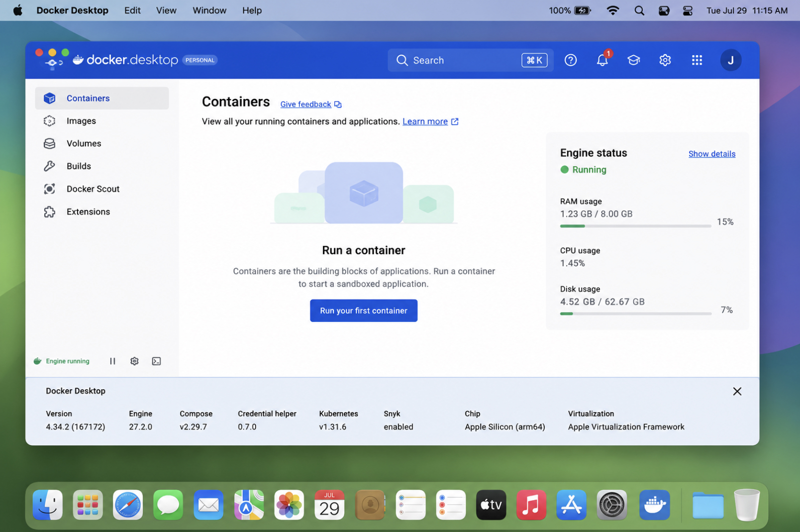This screenshot has width=800, height=532.
Task: Open Settings gear in header
Action: 665,60
